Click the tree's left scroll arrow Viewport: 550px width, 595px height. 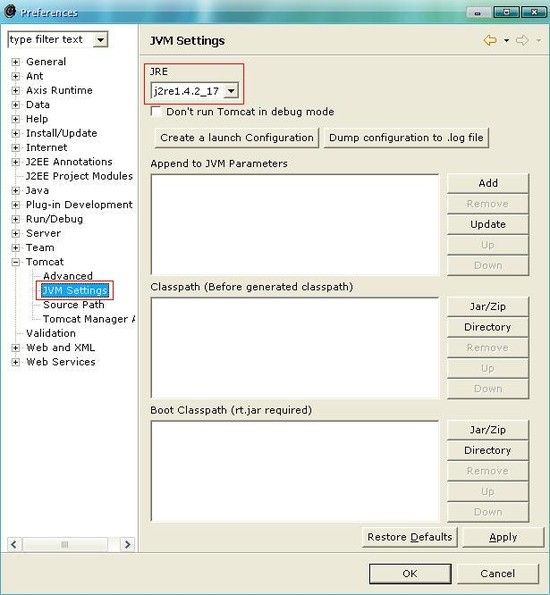point(14,545)
